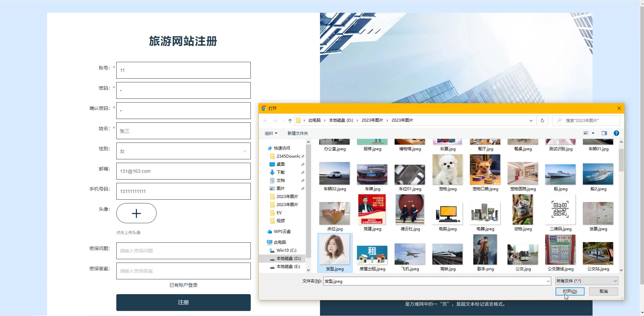Select the 发型.jpeg image
Screen dimensions: 644x316
click(x=334, y=253)
